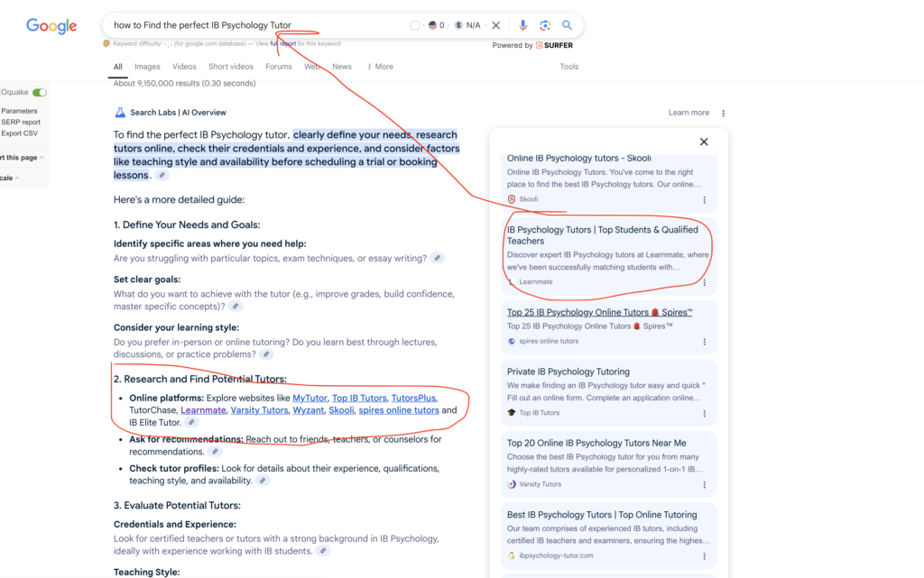
Task: Open 'Private IB Psychology Tutoring' source card
Action: pos(608,392)
